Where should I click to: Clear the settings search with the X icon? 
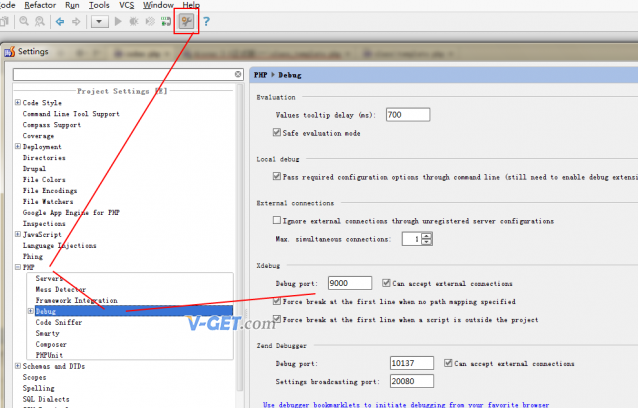pos(238,74)
